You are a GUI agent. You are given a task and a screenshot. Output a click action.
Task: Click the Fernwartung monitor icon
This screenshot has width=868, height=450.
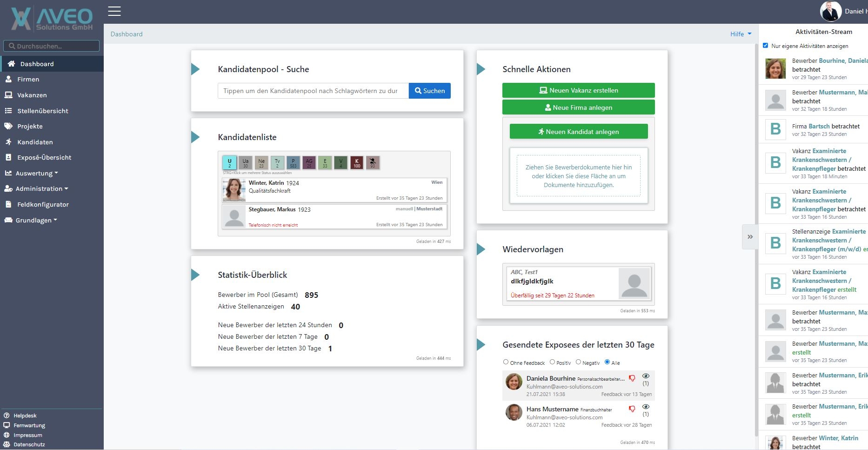(x=7, y=425)
